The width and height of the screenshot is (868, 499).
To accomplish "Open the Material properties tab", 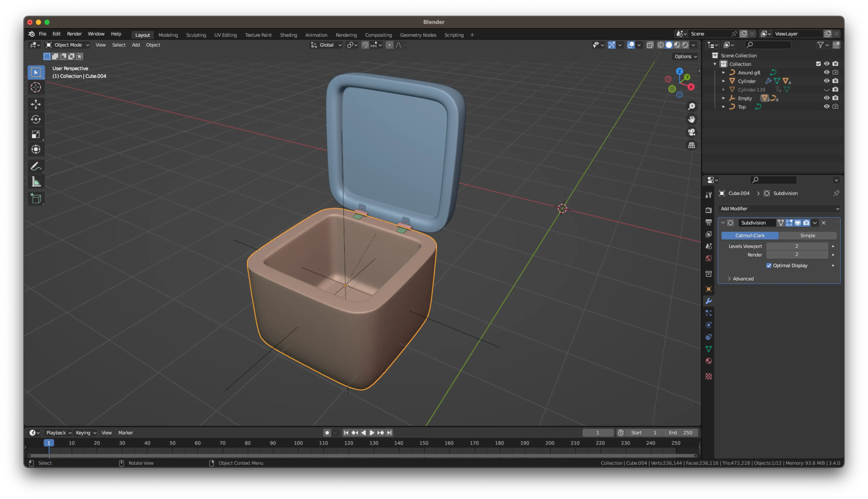I will (x=708, y=361).
